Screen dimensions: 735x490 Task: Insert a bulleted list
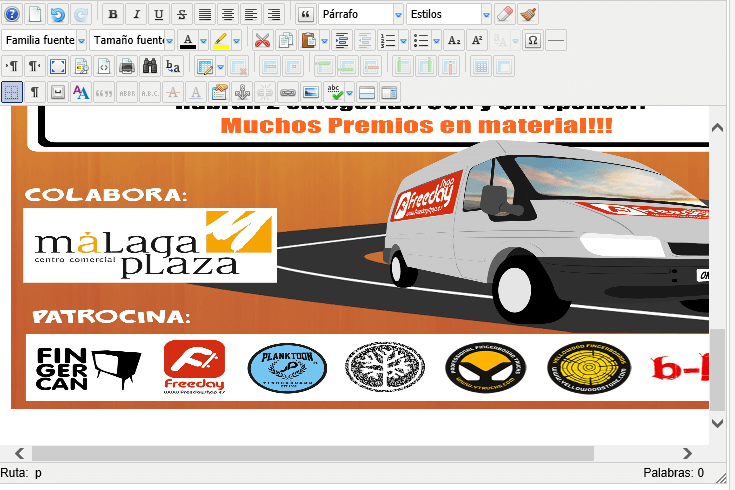pos(420,40)
